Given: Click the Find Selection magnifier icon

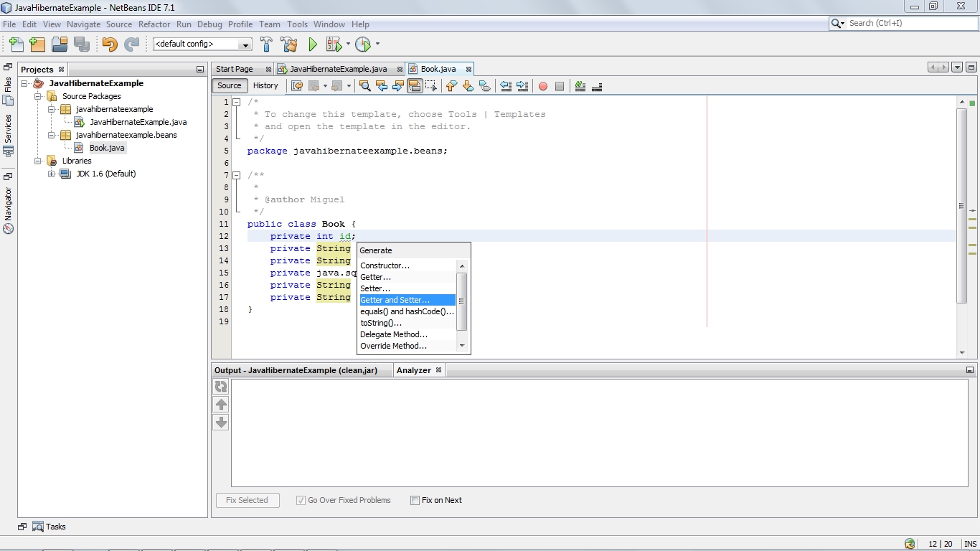Looking at the screenshot, I should [x=364, y=86].
